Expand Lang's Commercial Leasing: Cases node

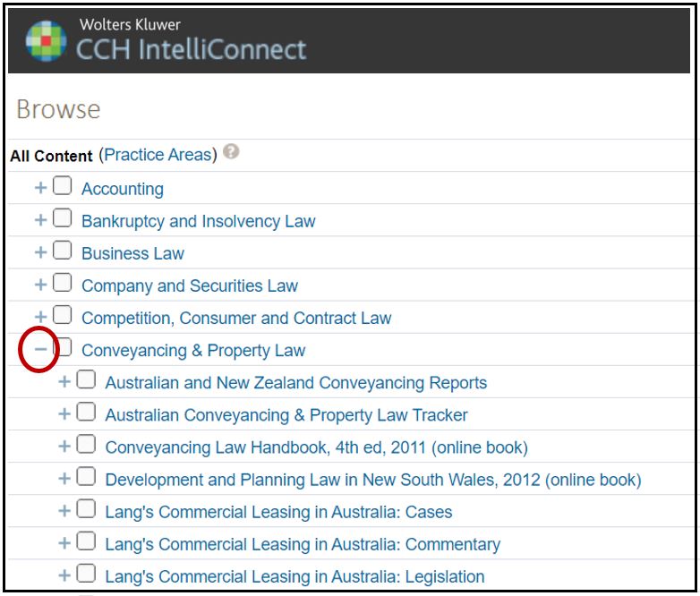coord(64,511)
